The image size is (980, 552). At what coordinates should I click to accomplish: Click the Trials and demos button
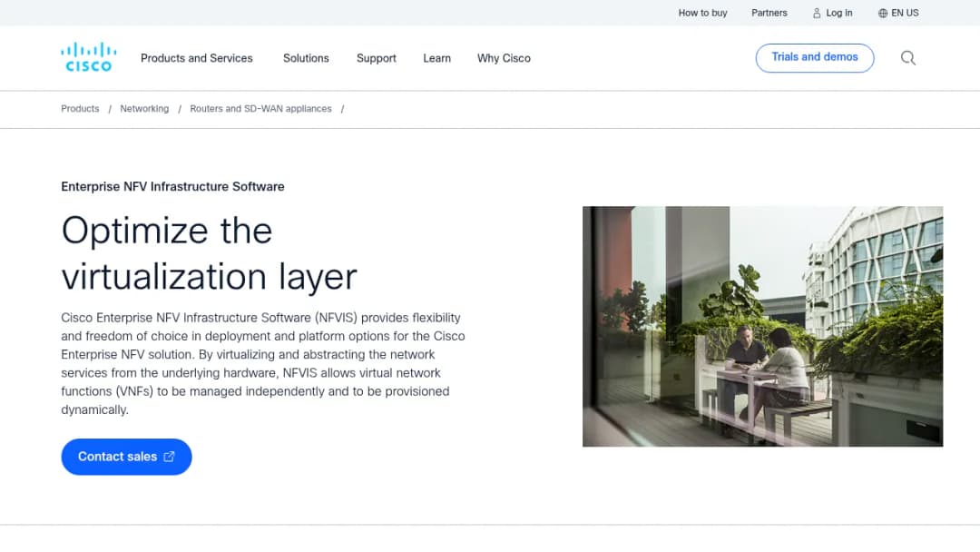point(814,57)
